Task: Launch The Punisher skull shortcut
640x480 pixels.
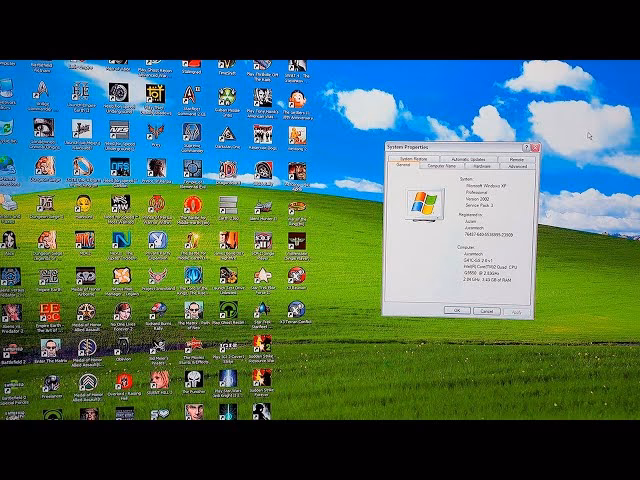Action: tap(194, 380)
